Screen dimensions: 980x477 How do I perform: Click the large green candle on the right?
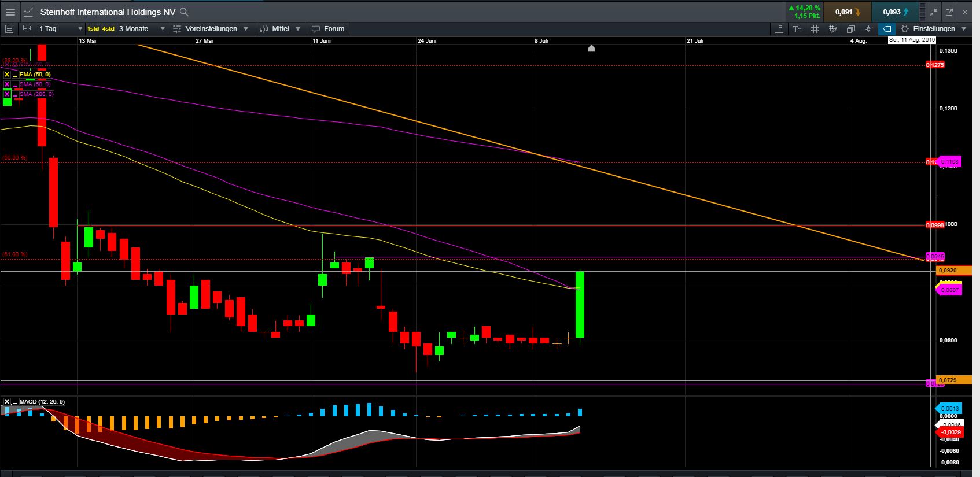pos(580,304)
